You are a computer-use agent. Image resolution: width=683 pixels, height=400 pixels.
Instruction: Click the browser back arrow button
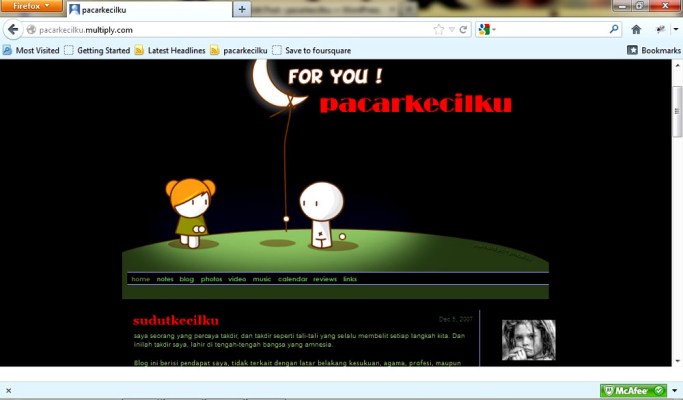14,30
